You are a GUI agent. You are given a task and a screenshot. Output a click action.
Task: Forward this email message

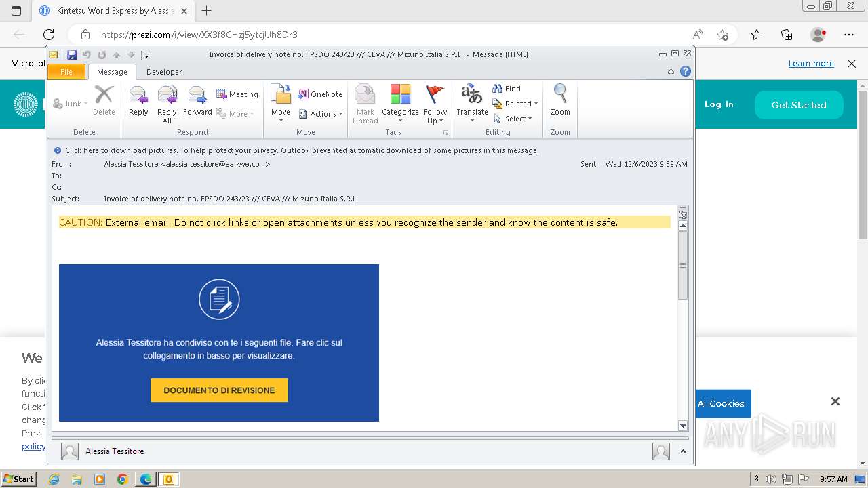197,101
